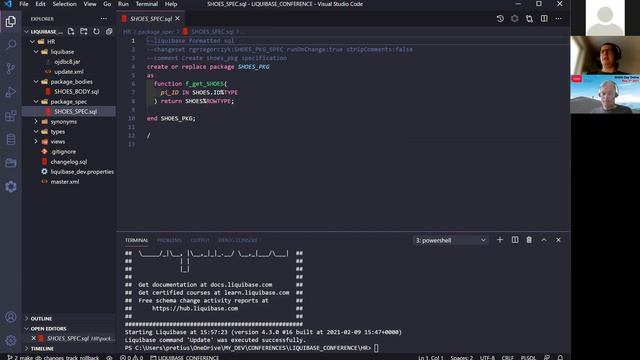Open the Accounts icon in activity bar
This screenshot has width=640, height=360.
tap(11, 317)
